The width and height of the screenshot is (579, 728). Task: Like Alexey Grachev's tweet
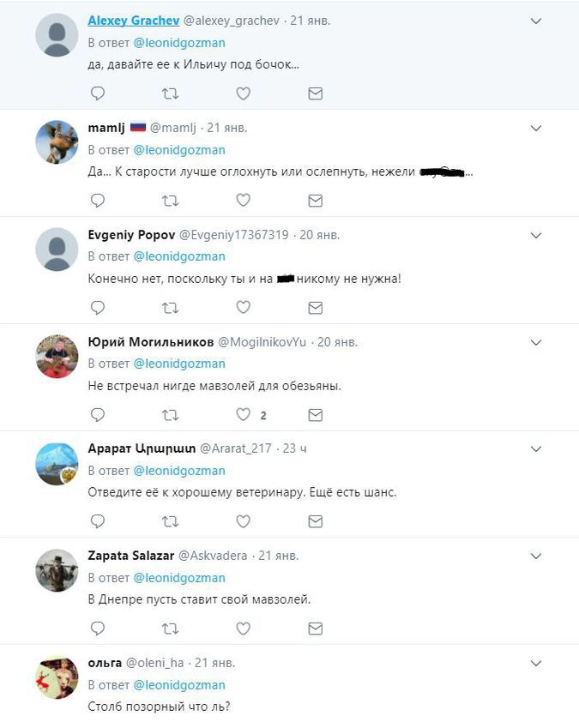[x=243, y=93]
